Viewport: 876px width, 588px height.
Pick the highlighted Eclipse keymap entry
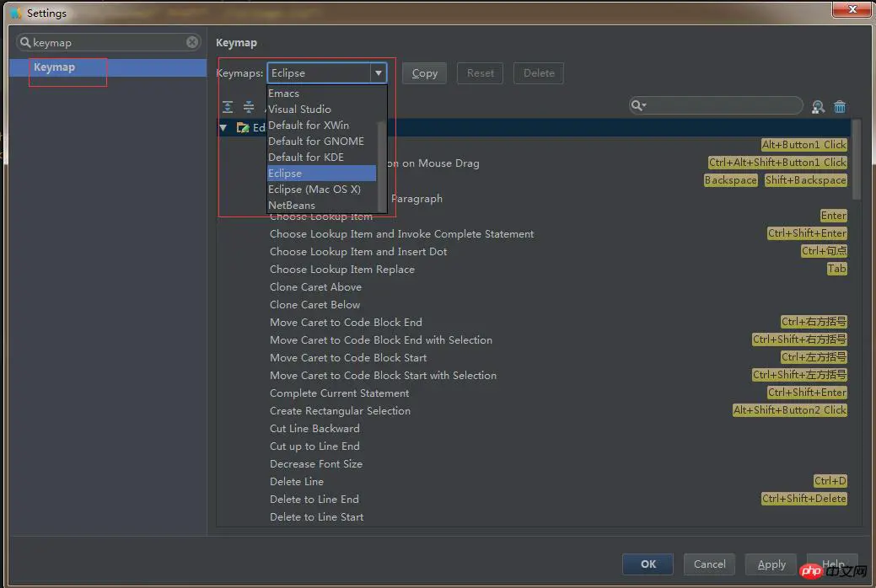coord(322,173)
